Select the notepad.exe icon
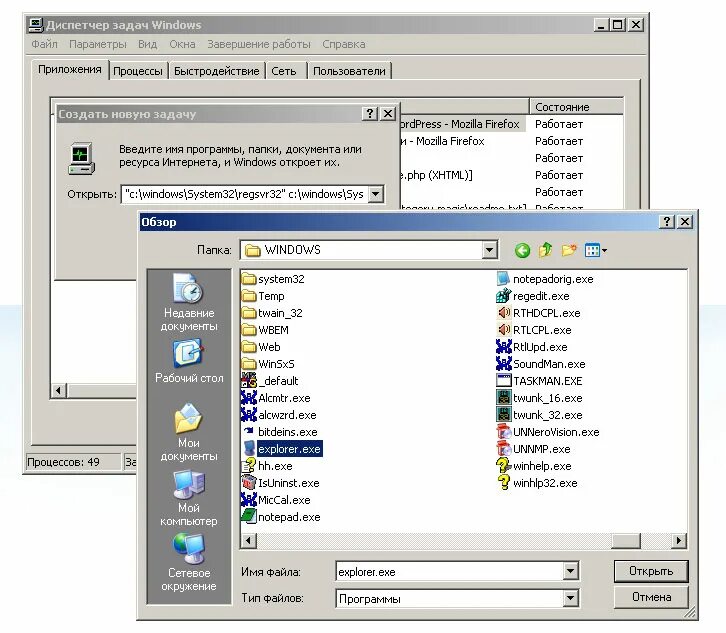 tap(249, 517)
